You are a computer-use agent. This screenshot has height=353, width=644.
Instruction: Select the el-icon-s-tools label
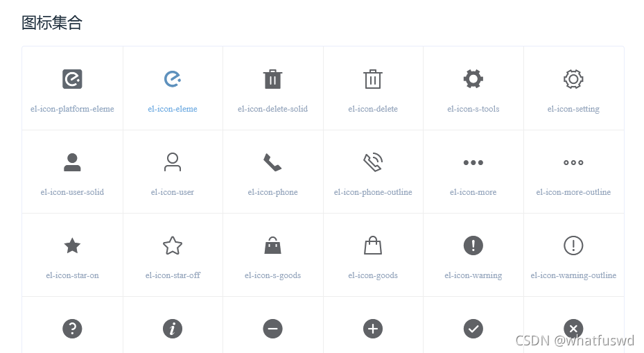473,109
